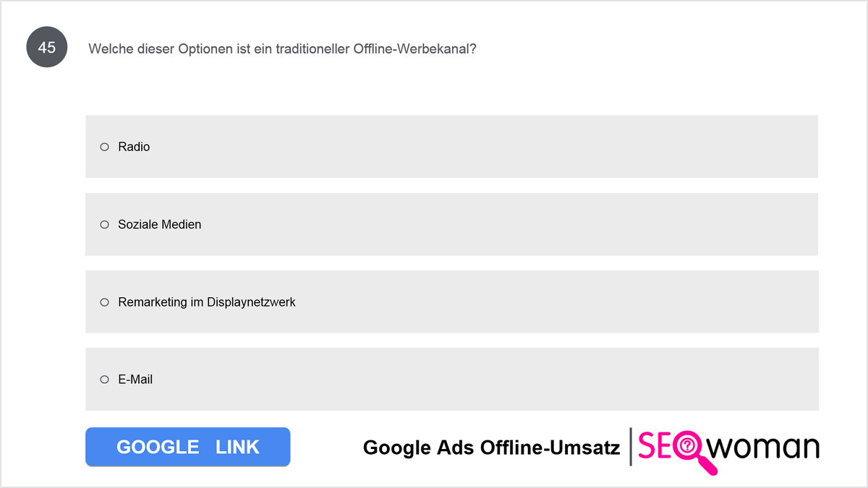Choose the Soziale Medien radio button
Image resolution: width=868 pixels, height=488 pixels.
(x=104, y=225)
